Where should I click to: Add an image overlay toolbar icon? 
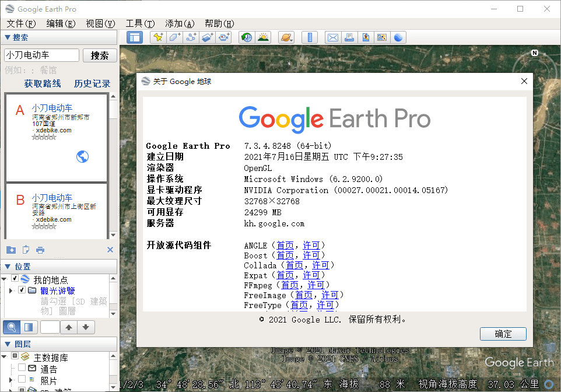click(207, 37)
